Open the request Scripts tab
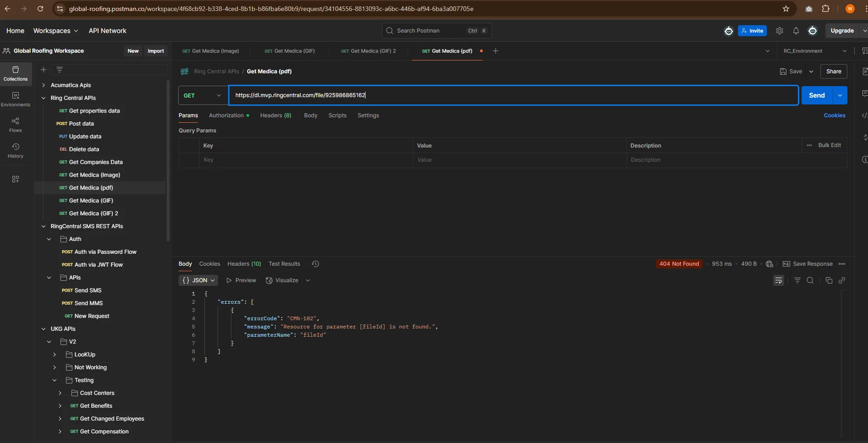 click(x=338, y=115)
